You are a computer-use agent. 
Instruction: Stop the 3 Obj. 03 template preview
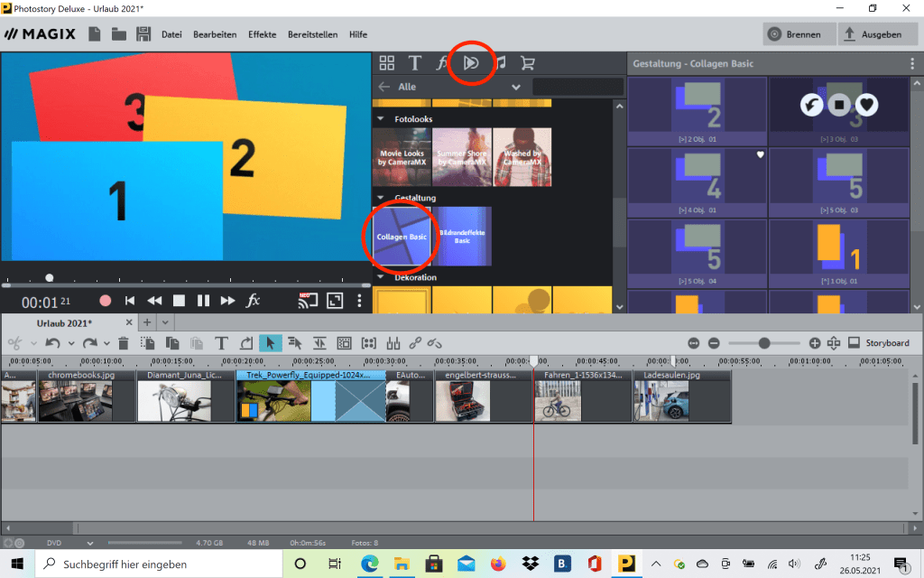coord(839,105)
